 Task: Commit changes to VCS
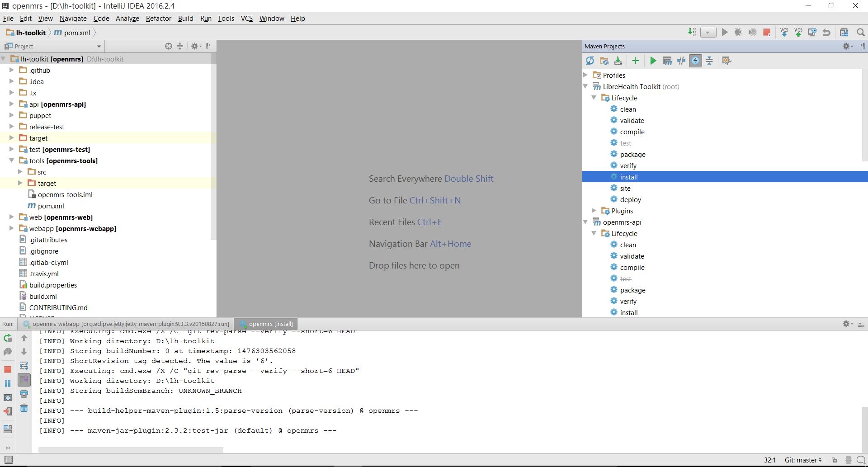coord(798,32)
